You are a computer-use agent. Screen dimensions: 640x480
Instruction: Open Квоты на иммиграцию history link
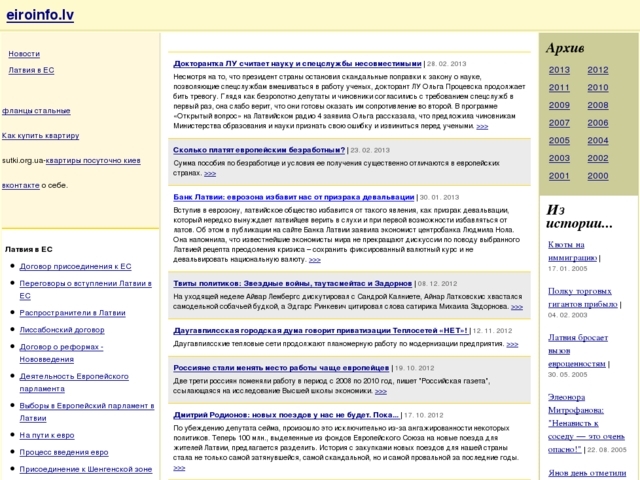tap(572, 251)
